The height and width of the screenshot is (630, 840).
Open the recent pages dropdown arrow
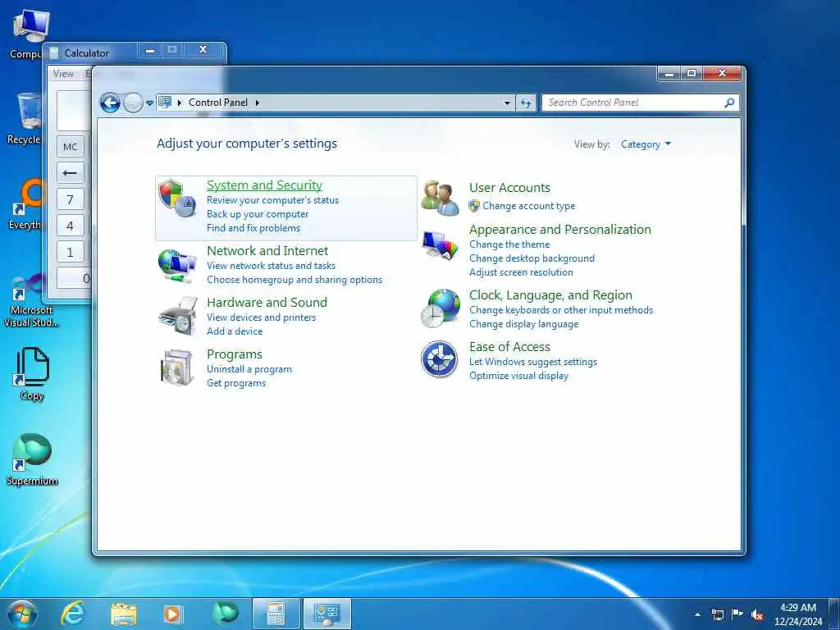click(x=149, y=103)
